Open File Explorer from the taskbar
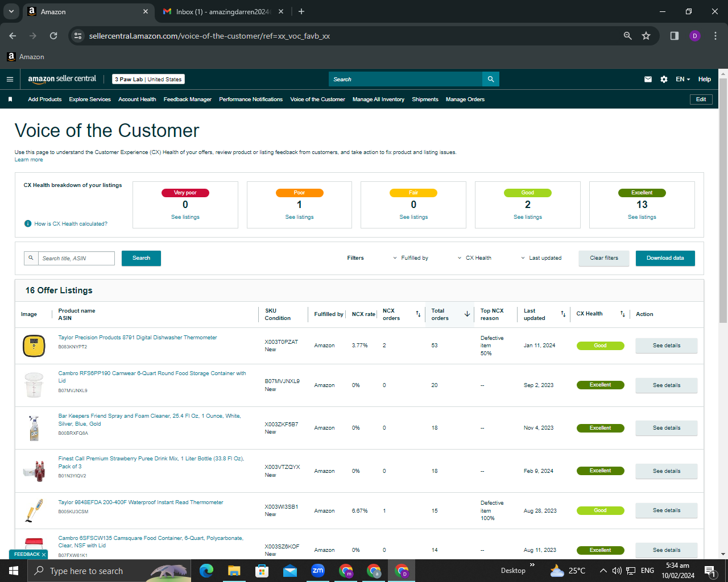This screenshot has height=582, width=728. 234,571
